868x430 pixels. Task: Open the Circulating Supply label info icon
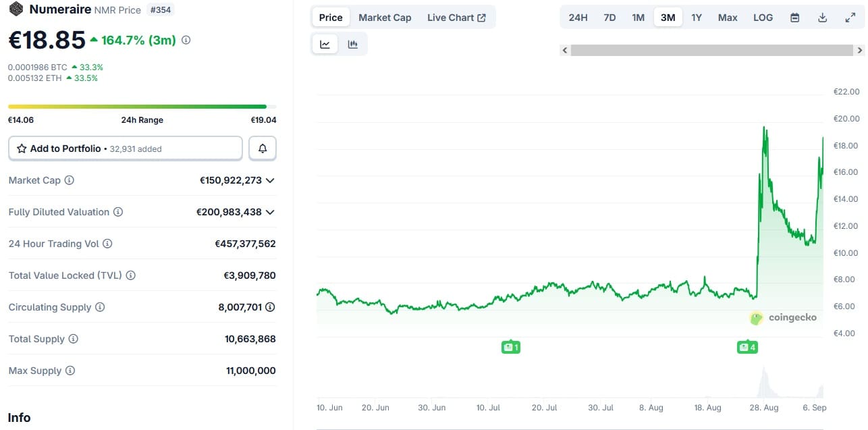pyautogui.click(x=100, y=307)
